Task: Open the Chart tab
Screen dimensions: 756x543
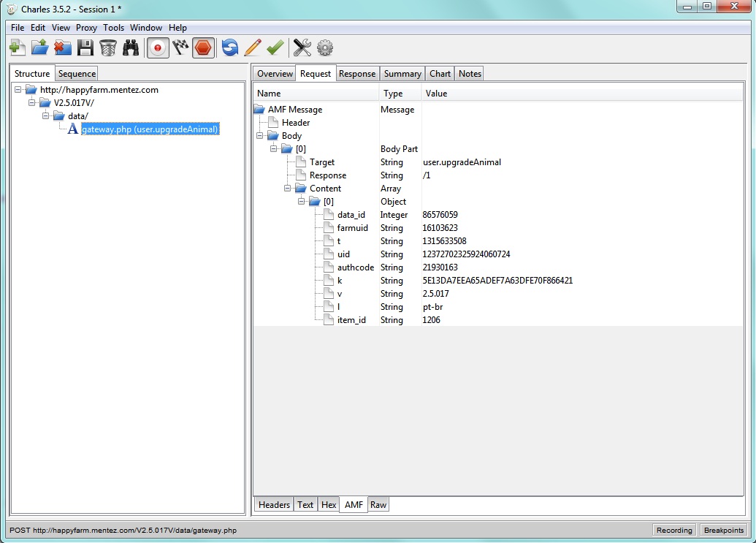Action: [x=440, y=73]
